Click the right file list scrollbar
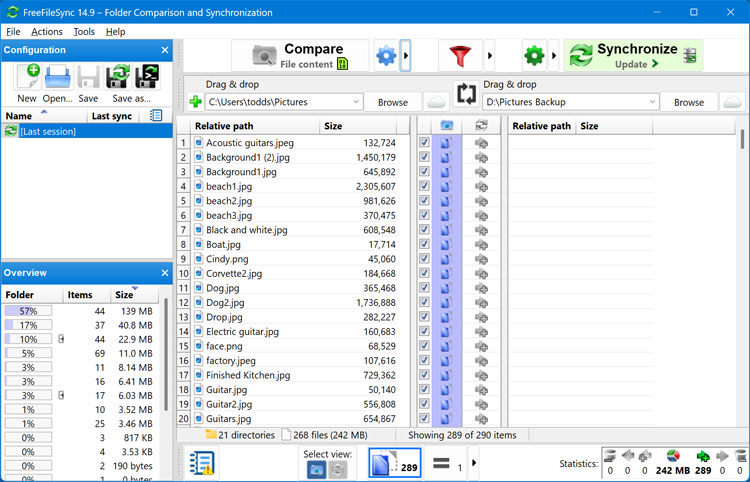 [x=742, y=140]
